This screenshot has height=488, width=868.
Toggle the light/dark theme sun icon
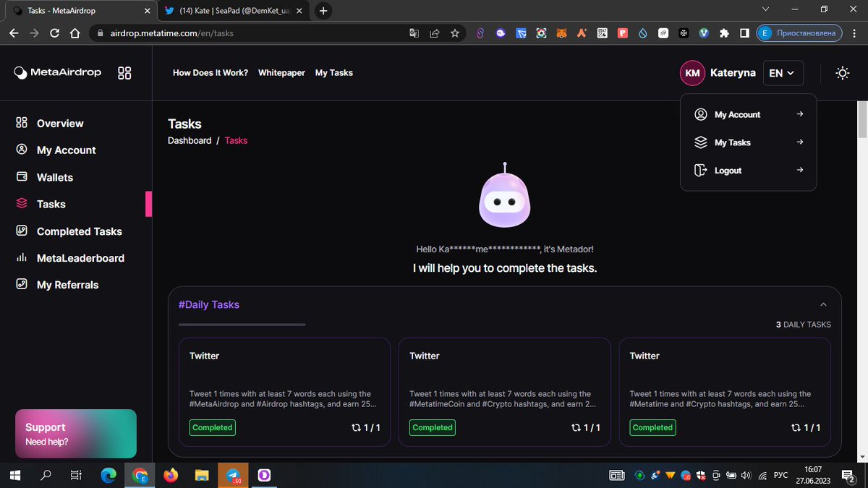point(842,73)
